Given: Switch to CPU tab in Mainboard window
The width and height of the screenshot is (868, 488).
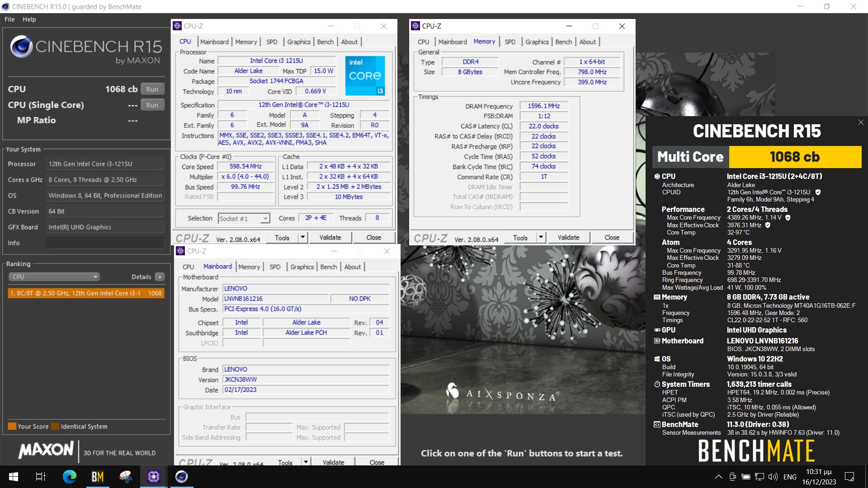Looking at the screenshot, I should click(189, 267).
